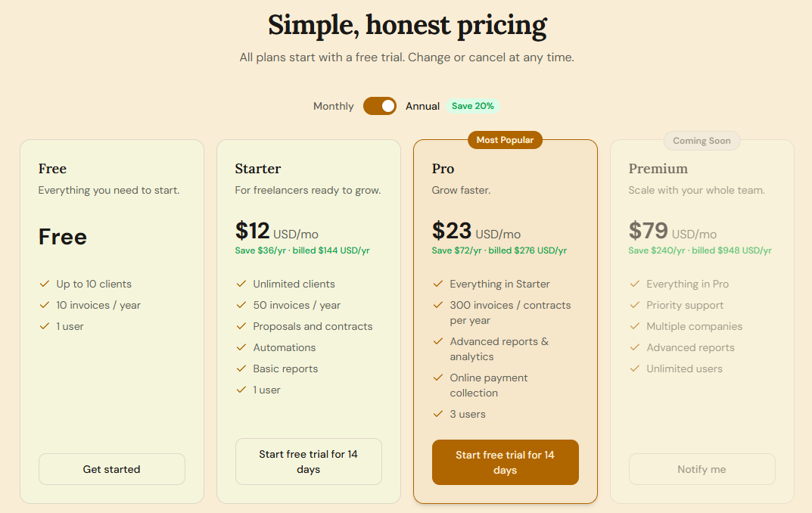The image size is (812, 513).
Task: Start the Pro plan free trial
Action: 506,462
